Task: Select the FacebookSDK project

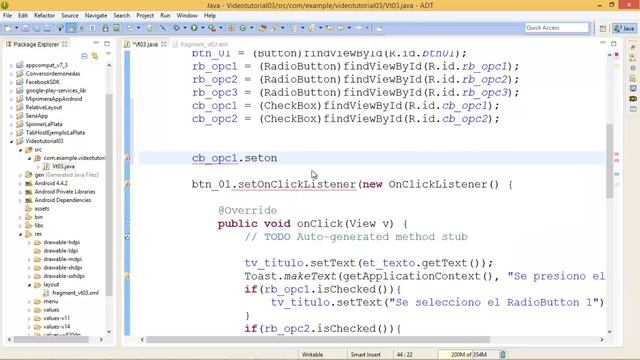Action: tap(42, 82)
